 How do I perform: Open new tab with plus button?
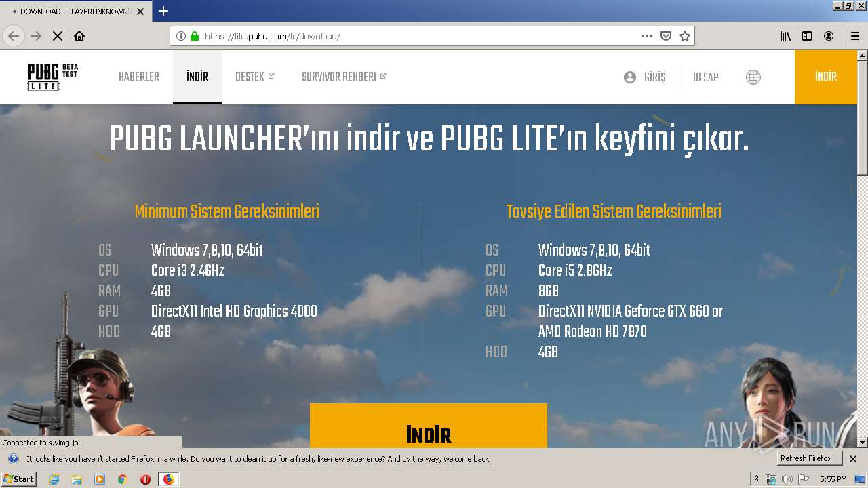point(163,11)
